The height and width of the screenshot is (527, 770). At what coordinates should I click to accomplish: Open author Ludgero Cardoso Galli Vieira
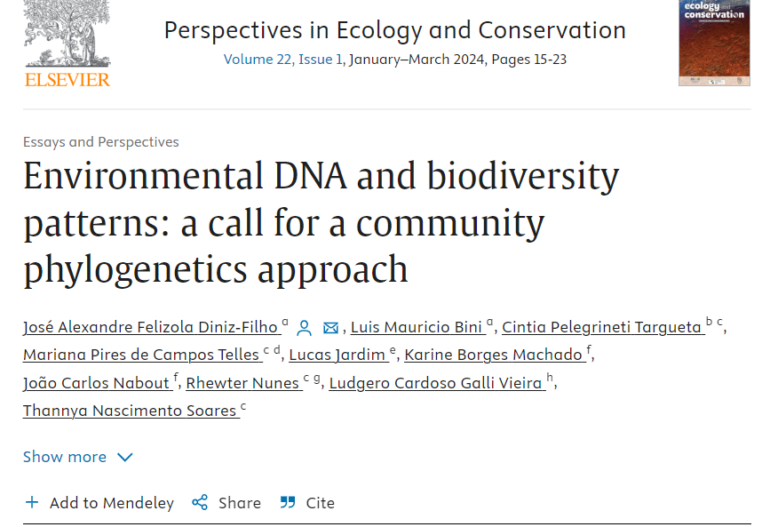click(x=435, y=383)
